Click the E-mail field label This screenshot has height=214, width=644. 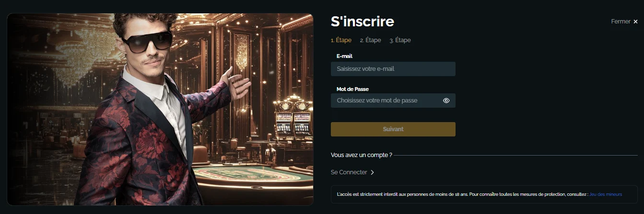coord(344,56)
